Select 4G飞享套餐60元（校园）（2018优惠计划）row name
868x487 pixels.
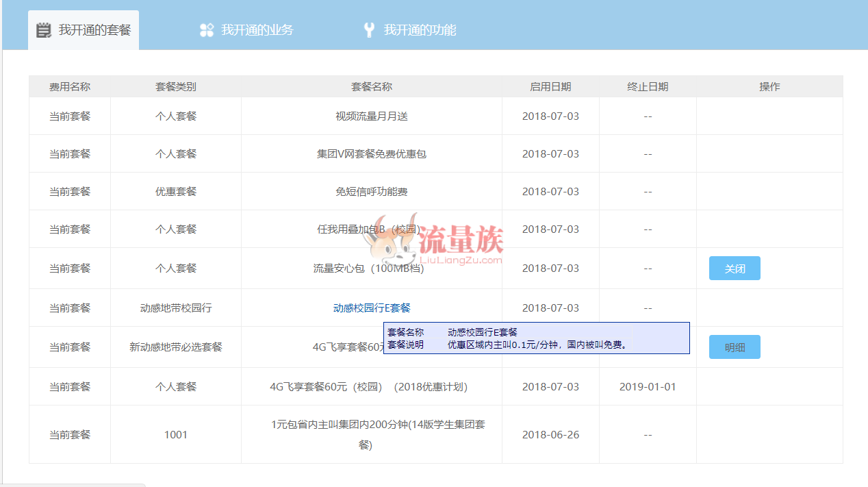click(x=369, y=387)
